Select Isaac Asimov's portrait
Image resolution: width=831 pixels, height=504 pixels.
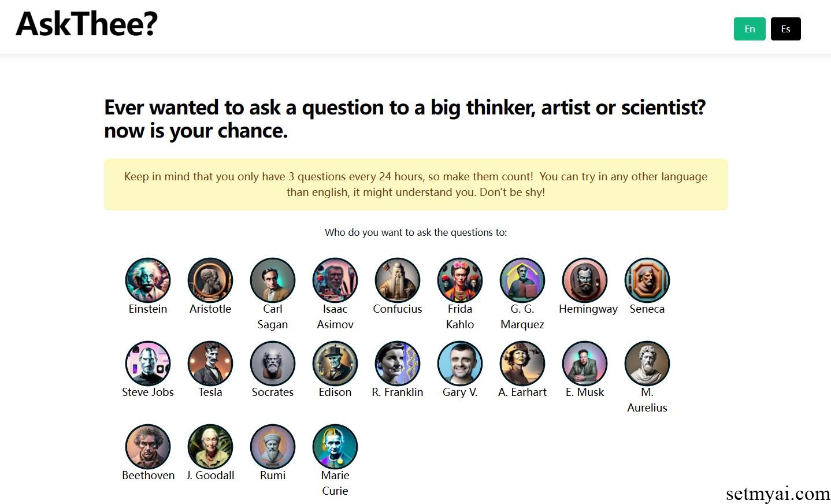(x=335, y=280)
